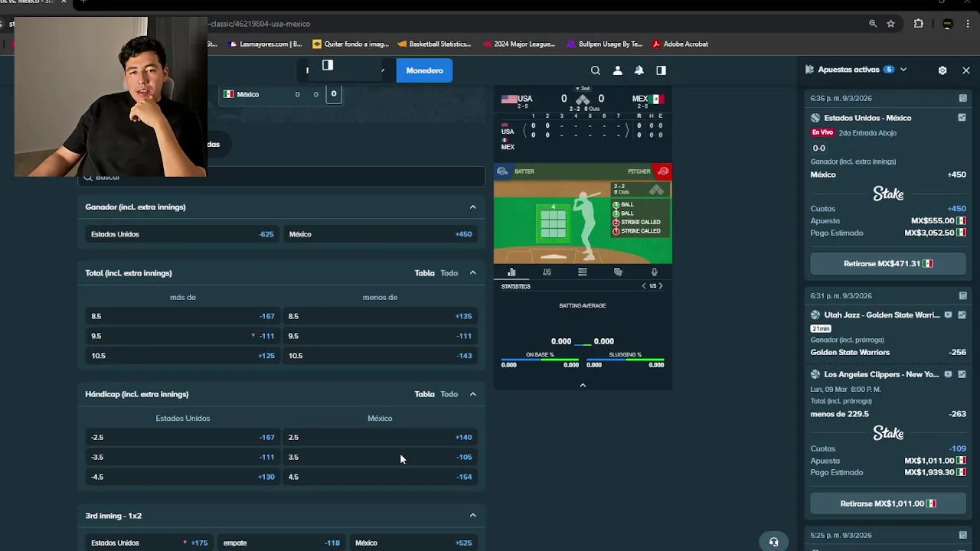The height and width of the screenshot is (551, 980).
Task: Close the Apuestas activas panel
Action: [x=966, y=70]
